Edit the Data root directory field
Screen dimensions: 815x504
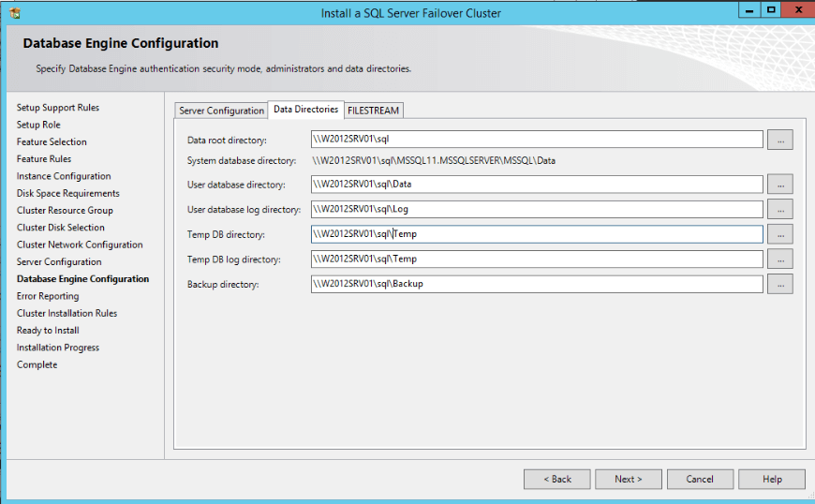[x=537, y=140]
